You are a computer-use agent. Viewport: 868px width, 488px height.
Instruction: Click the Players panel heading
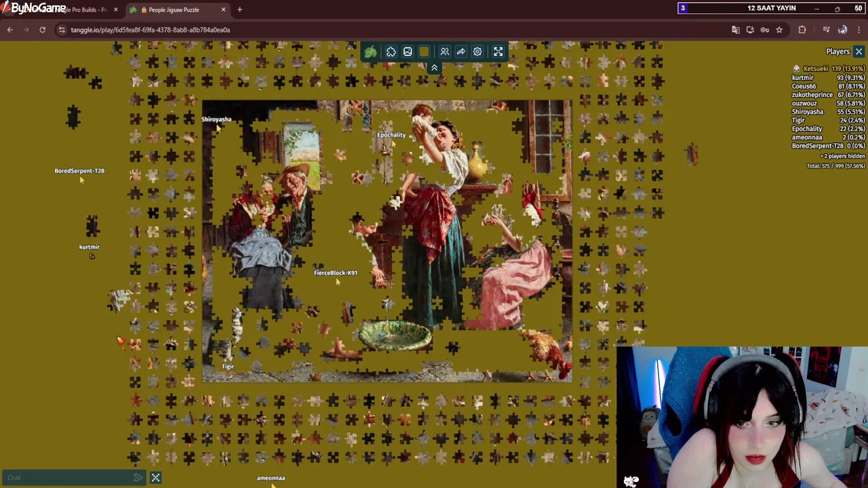(837, 52)
